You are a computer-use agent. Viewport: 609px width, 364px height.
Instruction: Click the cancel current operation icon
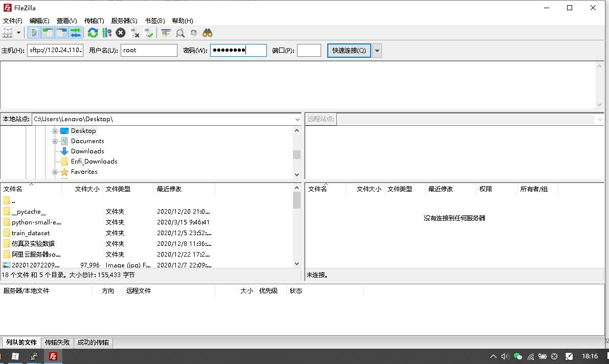click(x=120, y=33)
